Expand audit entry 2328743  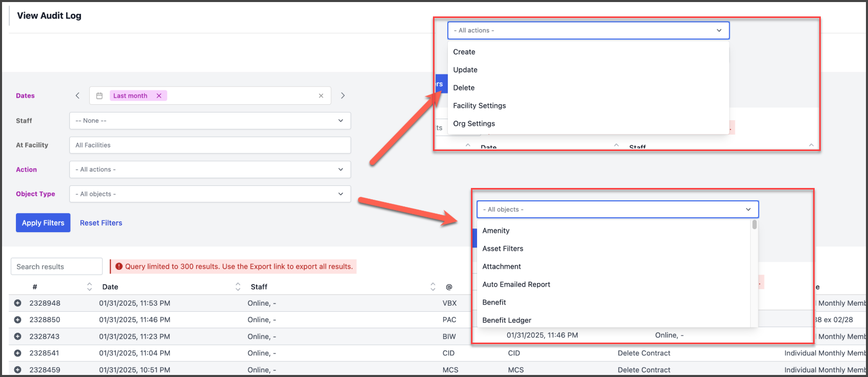click(x=17, y=336)
